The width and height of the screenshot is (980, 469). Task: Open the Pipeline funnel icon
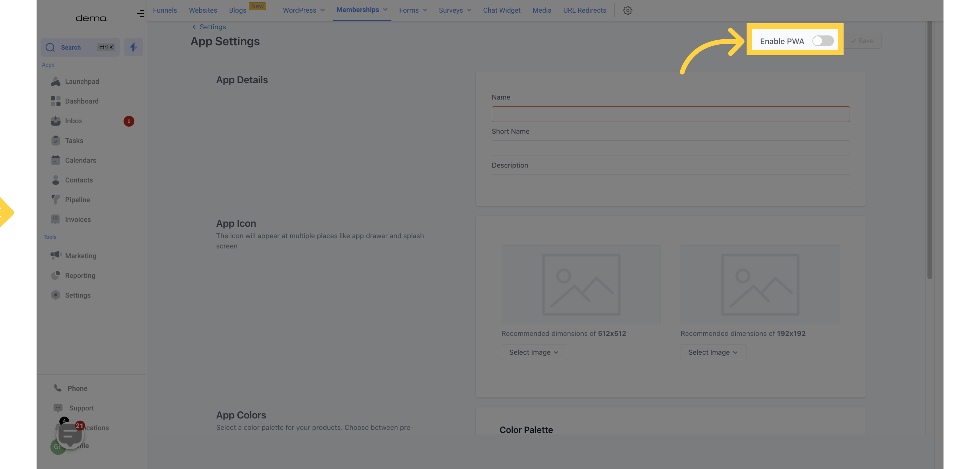click(56, 200)
